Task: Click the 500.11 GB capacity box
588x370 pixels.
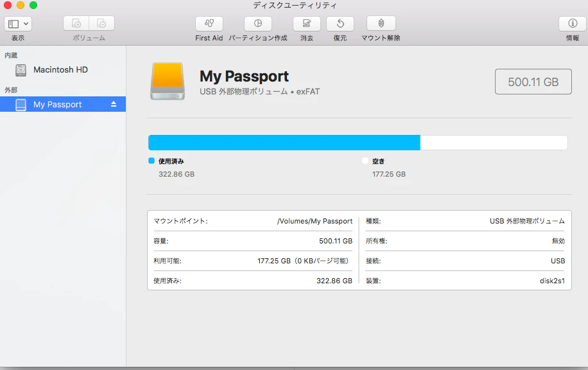Action: (533, 82)
